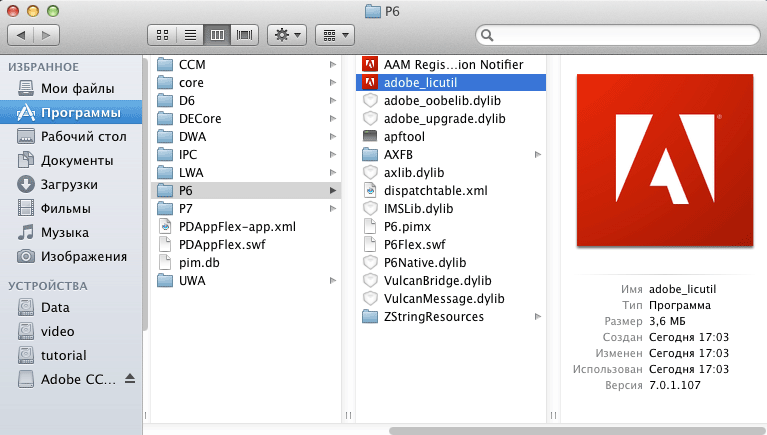Select axlib.dylib file
The width and height of the screenshot is (767, 435).
[451, 173]
